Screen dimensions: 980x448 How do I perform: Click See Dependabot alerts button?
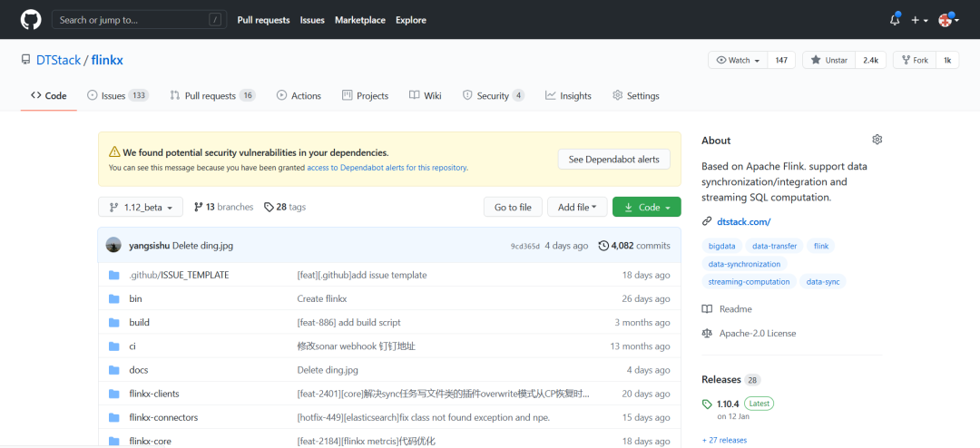pyautogui.click(x=613, y=159)
